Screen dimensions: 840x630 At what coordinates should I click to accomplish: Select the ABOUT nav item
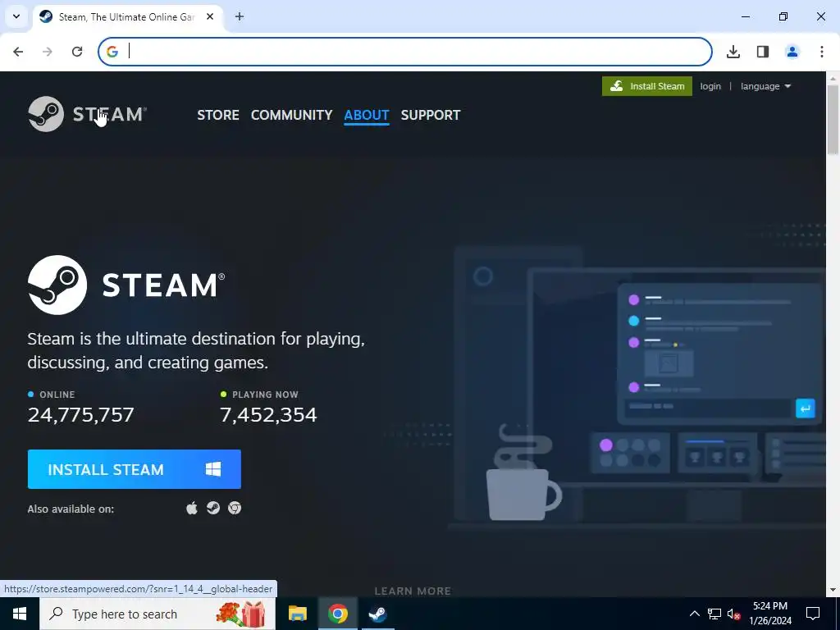367,115
